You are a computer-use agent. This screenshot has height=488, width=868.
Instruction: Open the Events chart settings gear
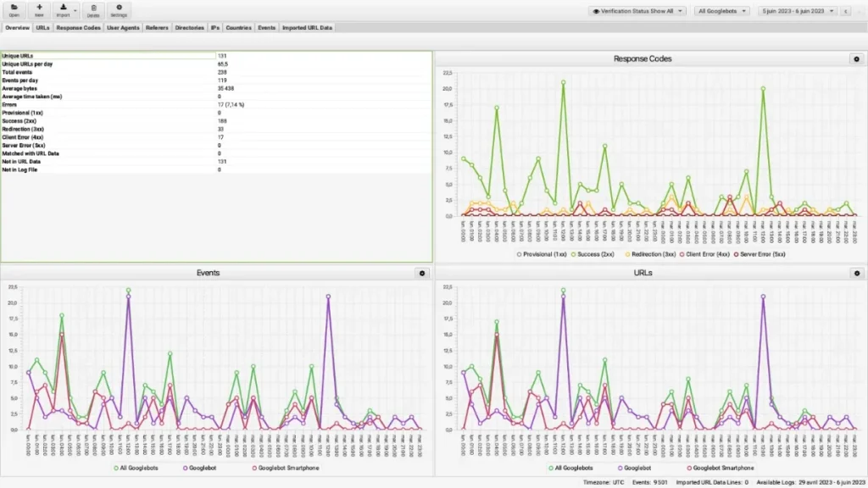point(422,273)
